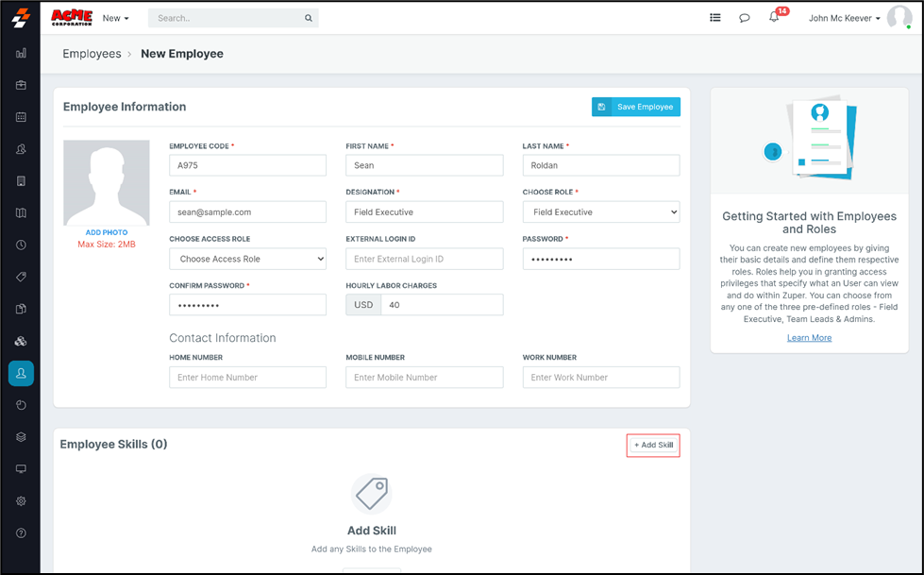Open the bar chart dashboard icon in sidebar
Screen dimensions: 924x575
(21, 54)
